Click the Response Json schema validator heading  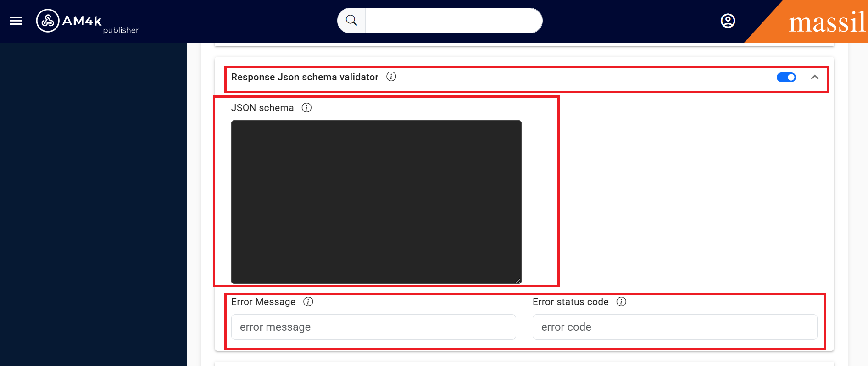coord(305,77)
